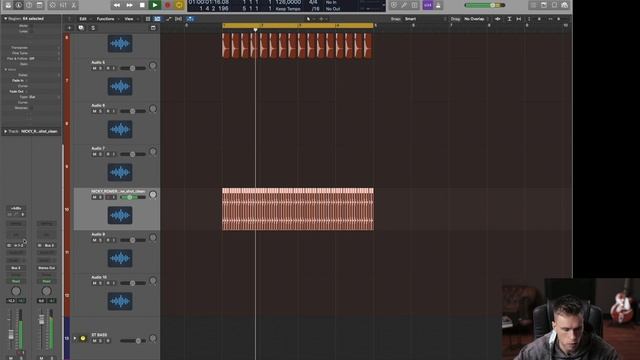Open the Browsers icon at far right
The image size is (640, 360).
pyautogui.click(x=565, y=5)
